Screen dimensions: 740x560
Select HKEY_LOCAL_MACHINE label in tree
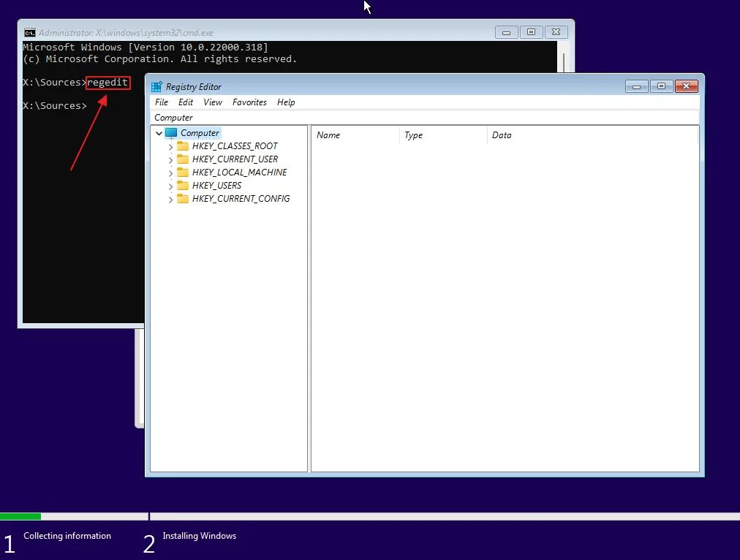239,173
